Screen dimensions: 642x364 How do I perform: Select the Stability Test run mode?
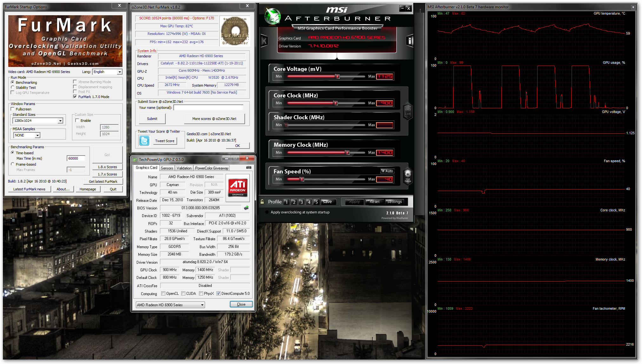(13, 87)
